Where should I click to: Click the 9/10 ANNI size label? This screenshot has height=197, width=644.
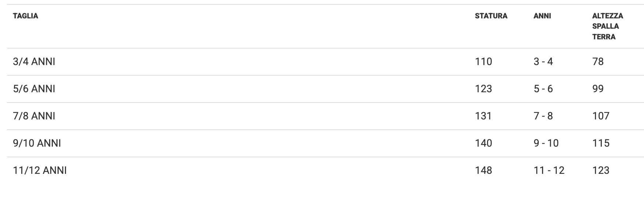(37, 143)
